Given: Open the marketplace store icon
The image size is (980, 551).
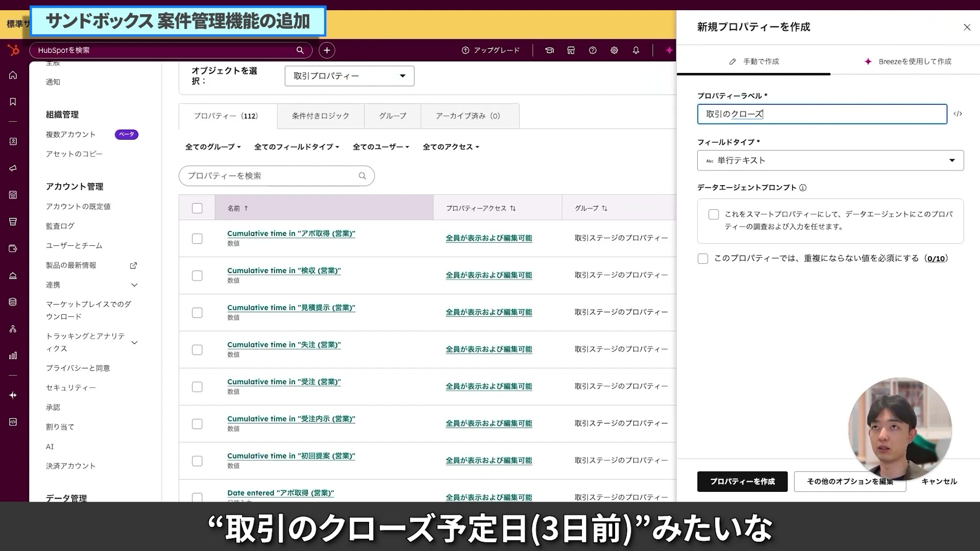Looking at the screenshot, I should (x=571, y=50).
